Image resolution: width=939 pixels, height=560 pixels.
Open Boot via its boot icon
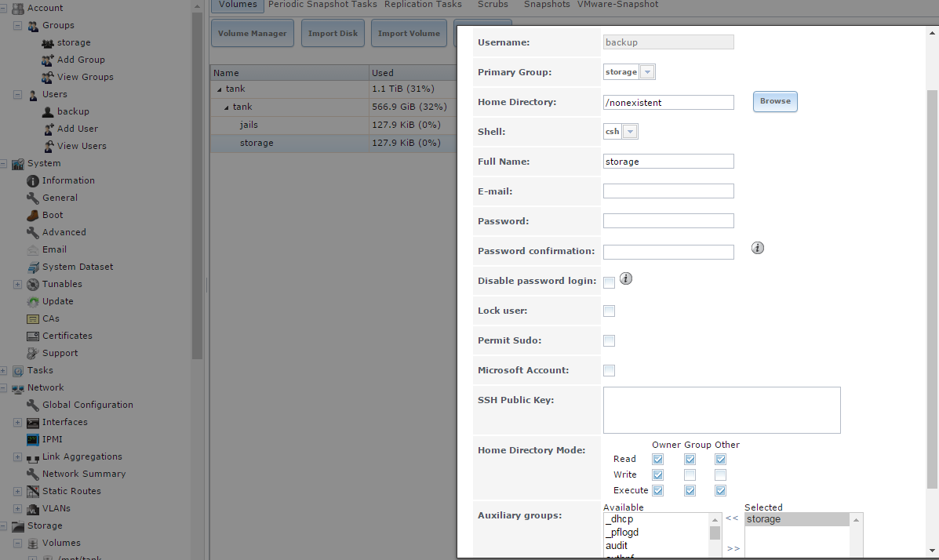33,215
